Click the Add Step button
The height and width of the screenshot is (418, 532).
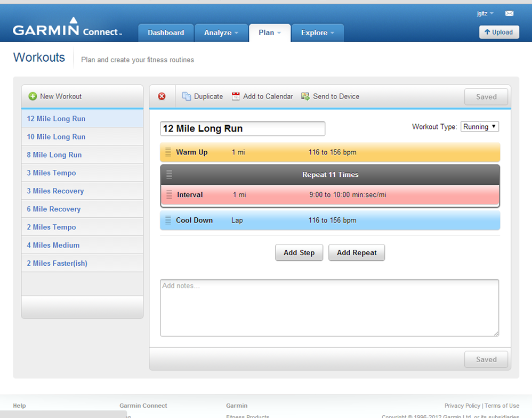299,252
